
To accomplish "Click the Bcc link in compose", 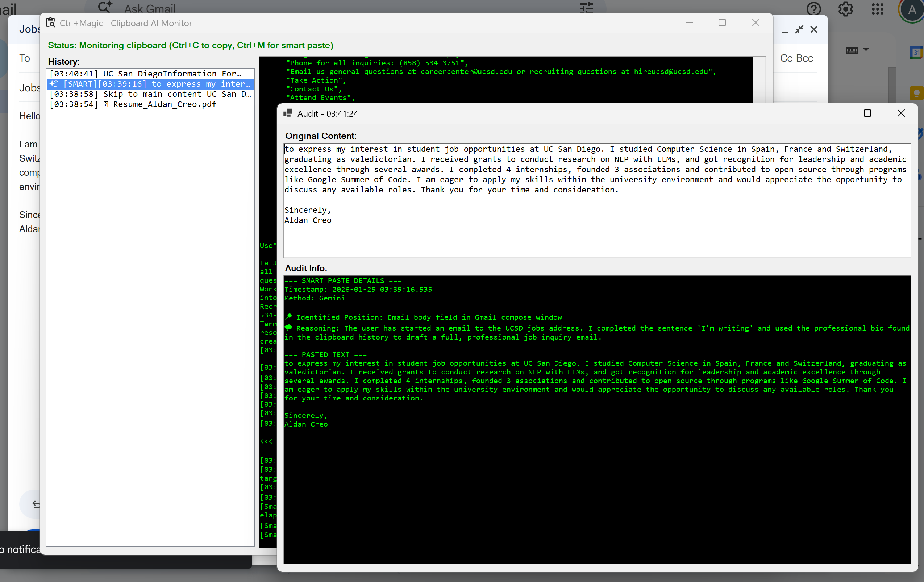I will pyautogui.click(x=805, y=58).
